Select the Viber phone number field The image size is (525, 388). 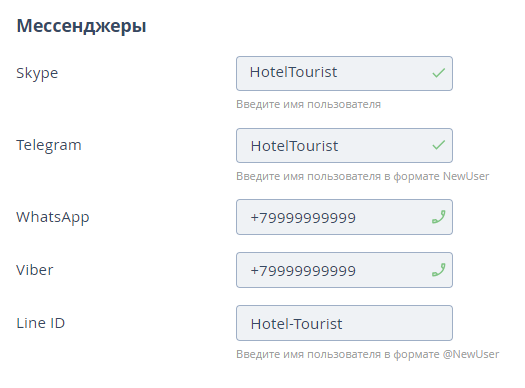(x=344, y=270)
